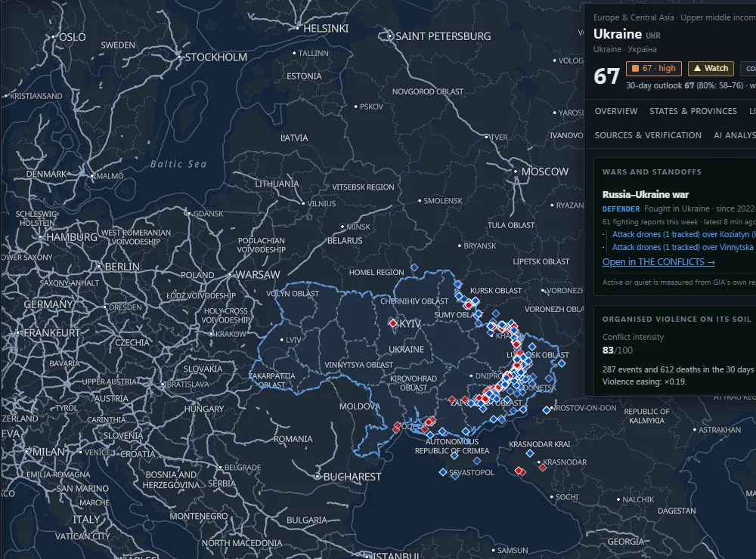Screen dimensions: 756x559
Task: Open Attack drones over Vinnytska report
Action: [683, 247]
